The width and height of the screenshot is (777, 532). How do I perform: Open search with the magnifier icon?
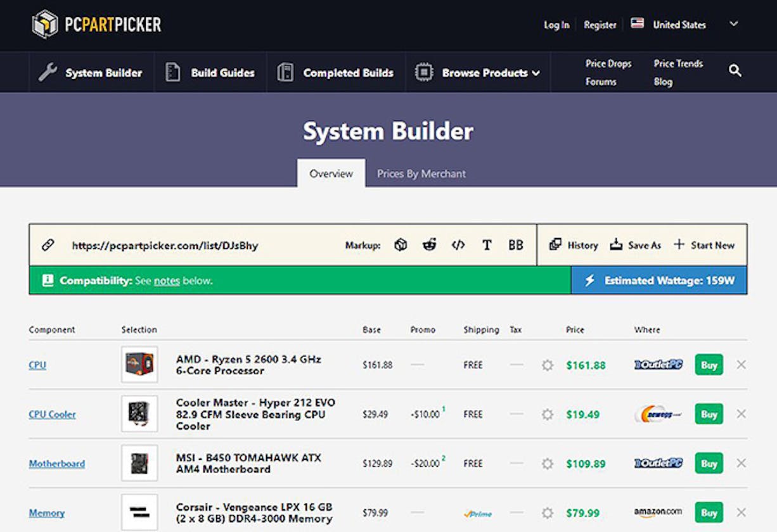[735, 71]
